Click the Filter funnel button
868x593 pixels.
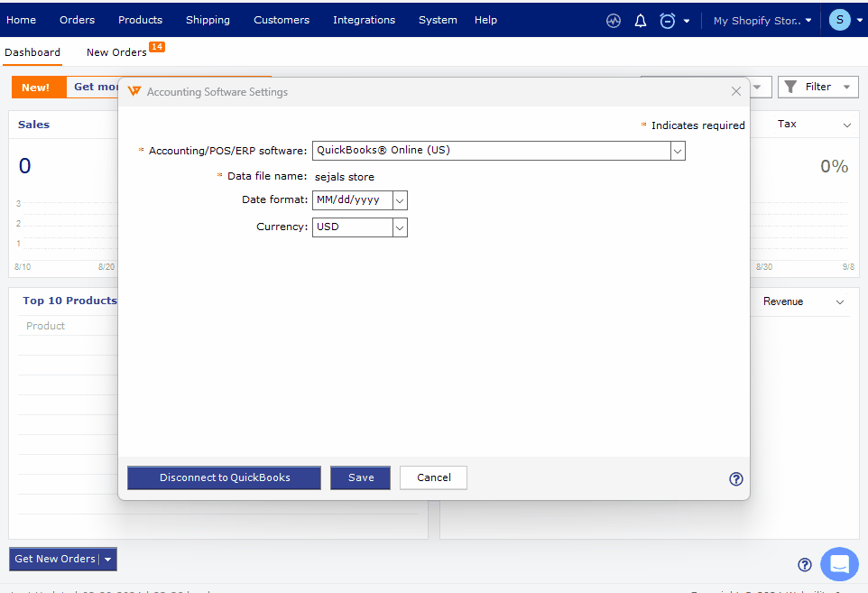[817, 87]
